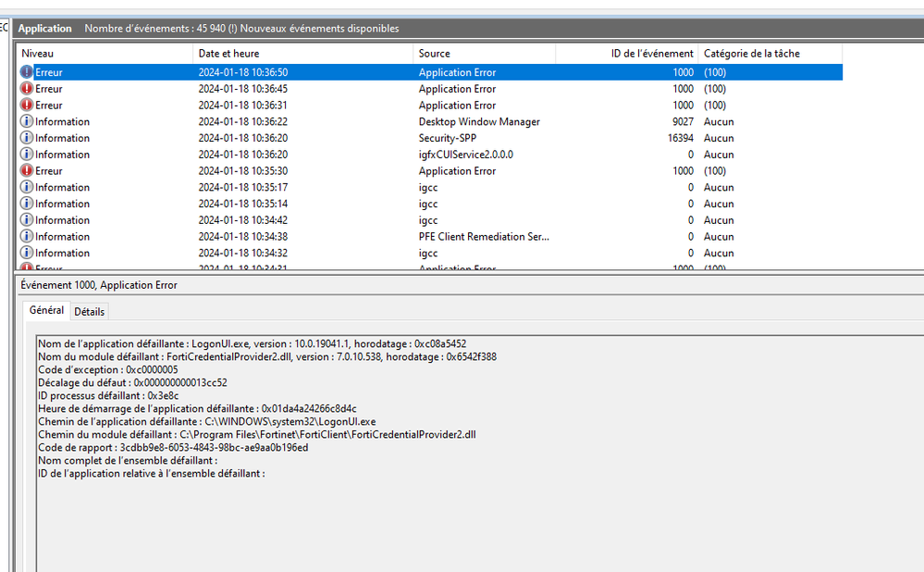This screenshot has height=572, width=924.
Task: Select the PFE Client Remediation Ser... source cell
Action: point(484,236)
